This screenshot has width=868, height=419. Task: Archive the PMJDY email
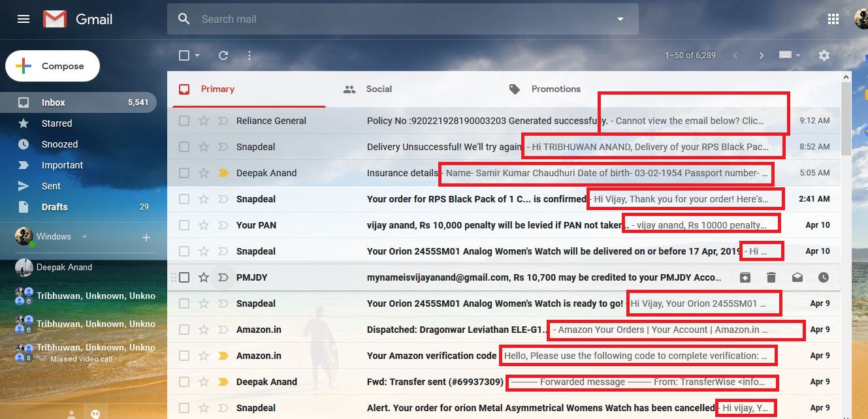tap(745, 277)
